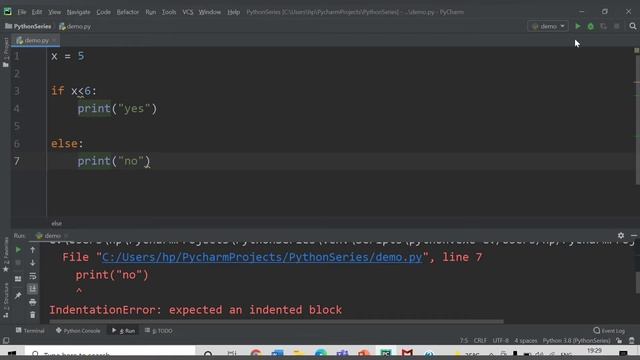Toggle read-only lock icon in status bar
The width and height of the screenshot is (640, 360).
[x=620, y=340]
